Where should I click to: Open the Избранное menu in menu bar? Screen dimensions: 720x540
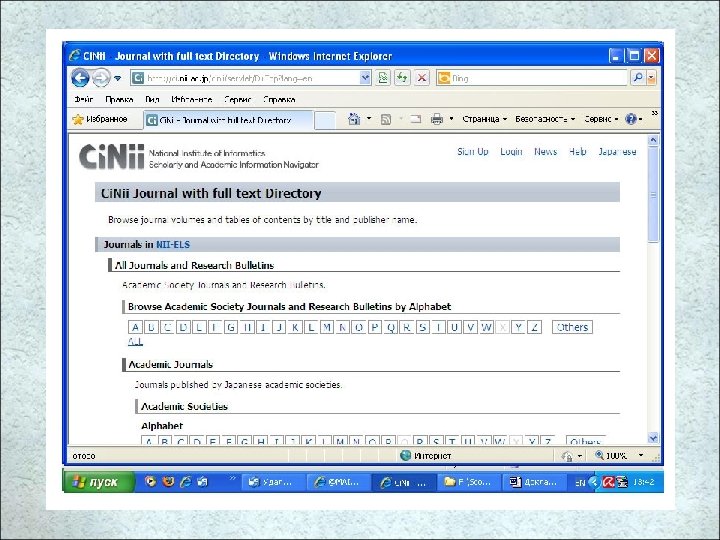[191, 99]
